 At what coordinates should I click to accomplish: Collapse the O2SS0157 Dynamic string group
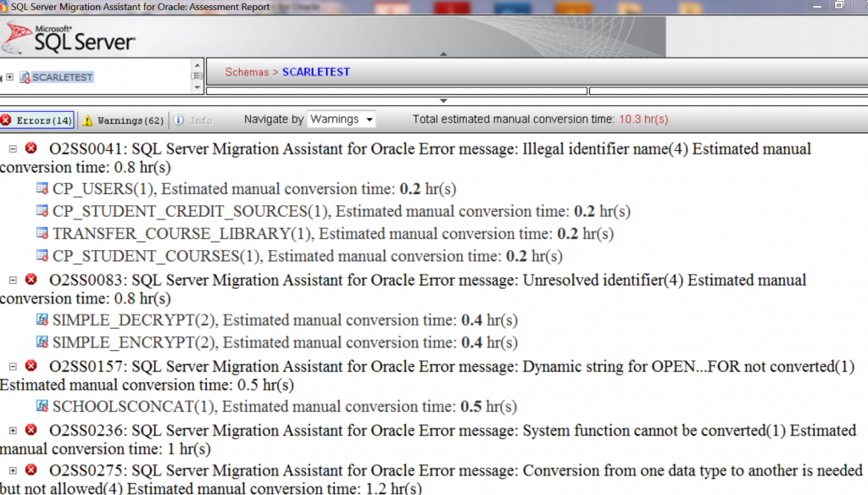[x=13, y=366]
